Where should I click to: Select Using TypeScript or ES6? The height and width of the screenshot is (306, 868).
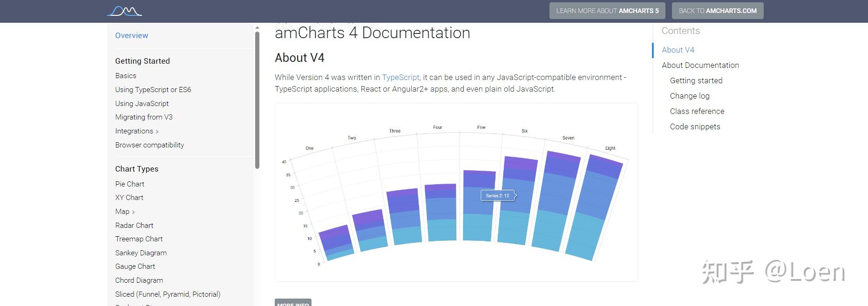click(x=153, y=90)
